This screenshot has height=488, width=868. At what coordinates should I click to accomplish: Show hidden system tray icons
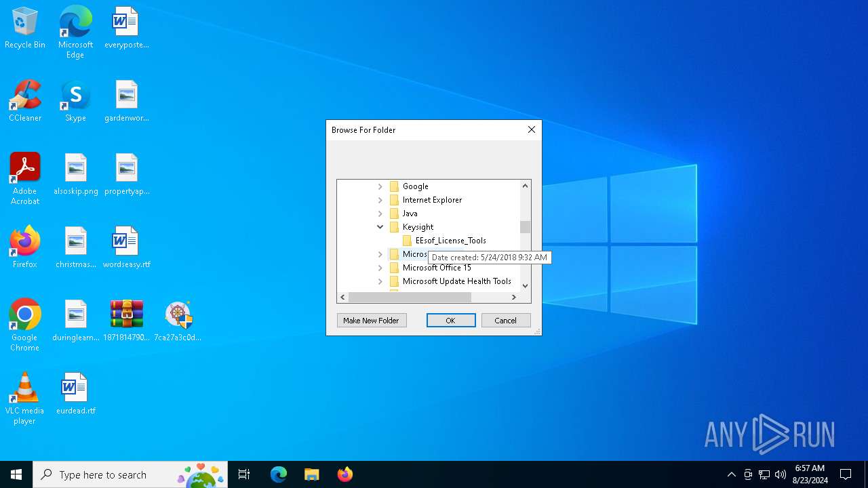(x=731, y=474)
